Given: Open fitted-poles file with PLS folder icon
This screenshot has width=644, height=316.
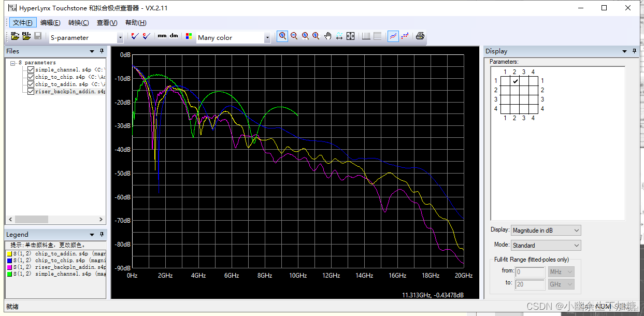Looking at the screenshot, I should 26,36.
